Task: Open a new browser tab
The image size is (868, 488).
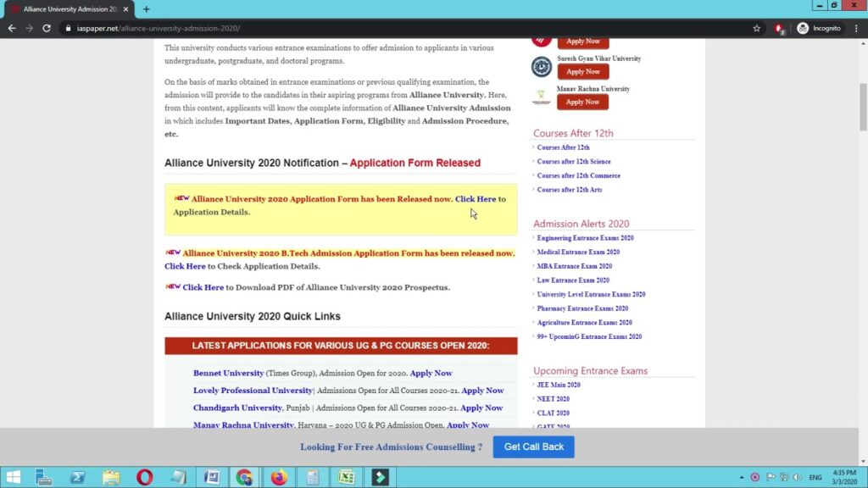Action: [x=147, y=9]
